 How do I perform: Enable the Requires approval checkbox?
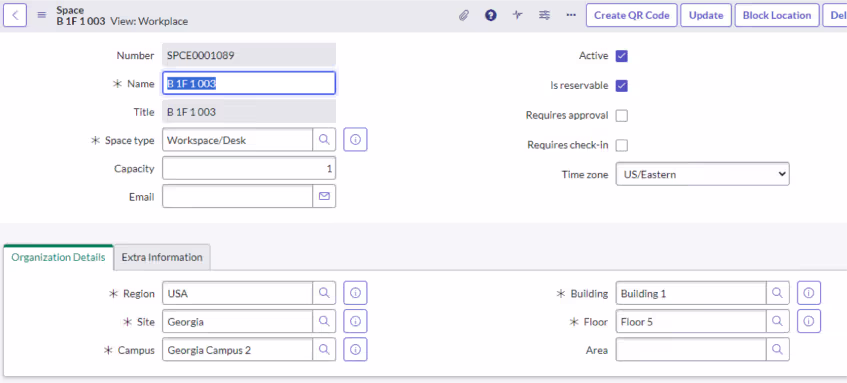622,116
